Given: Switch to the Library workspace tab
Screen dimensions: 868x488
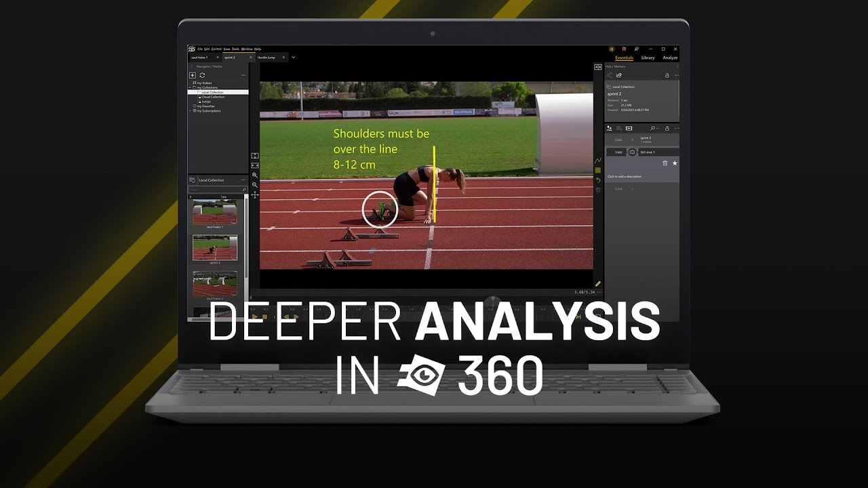Looking at the screenshot, I should (x=648, y=58).
